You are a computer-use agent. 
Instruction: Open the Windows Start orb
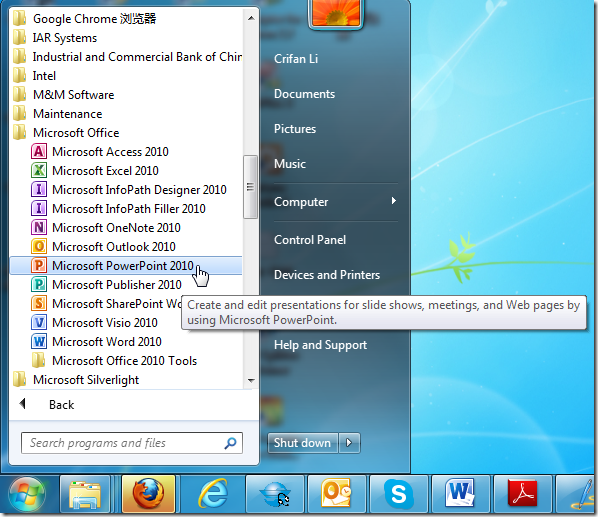[27, 495]
